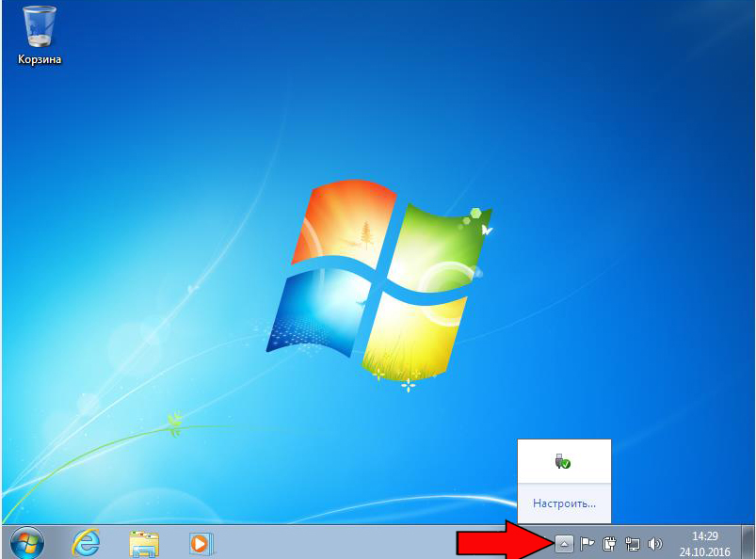This screenshot has height=559, width=756.
Task: Collapse the hidden tray icons arrow
Action: coord(564,544)
